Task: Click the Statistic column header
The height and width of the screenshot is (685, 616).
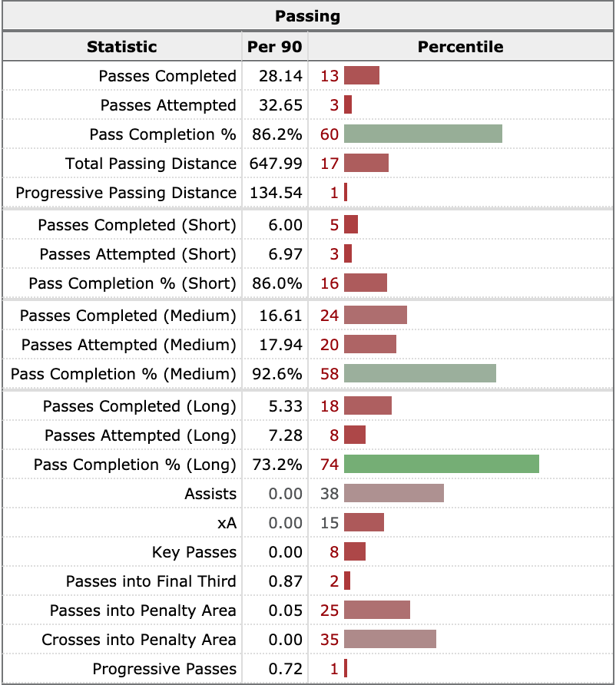Action: point(121,47)
